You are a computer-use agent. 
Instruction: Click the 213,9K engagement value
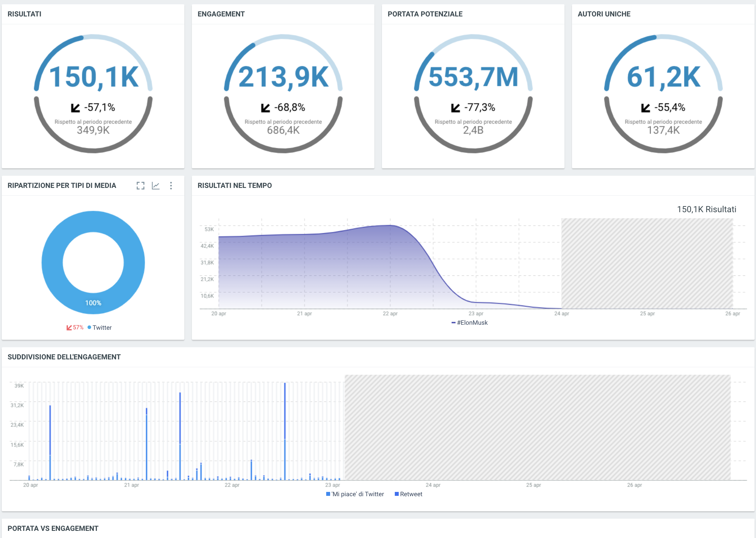click(283, 77)
